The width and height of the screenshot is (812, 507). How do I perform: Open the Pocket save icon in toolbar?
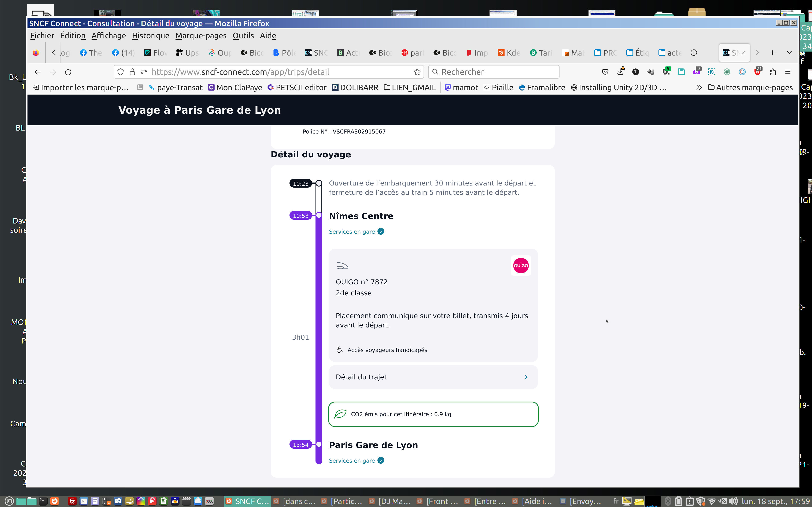coord(605,72)
